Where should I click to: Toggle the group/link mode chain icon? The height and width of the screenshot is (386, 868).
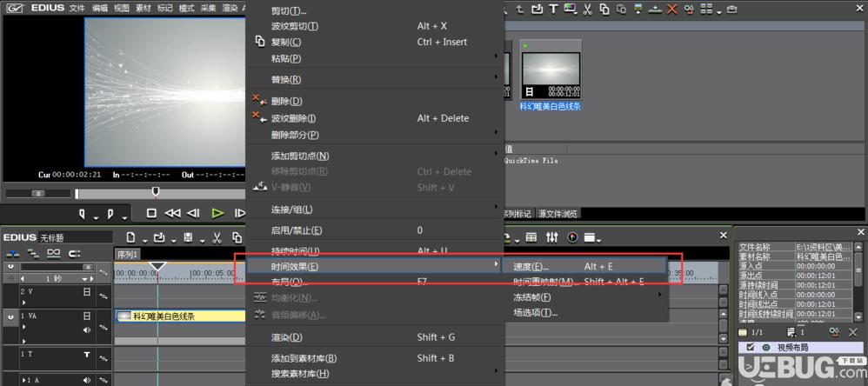54,253
